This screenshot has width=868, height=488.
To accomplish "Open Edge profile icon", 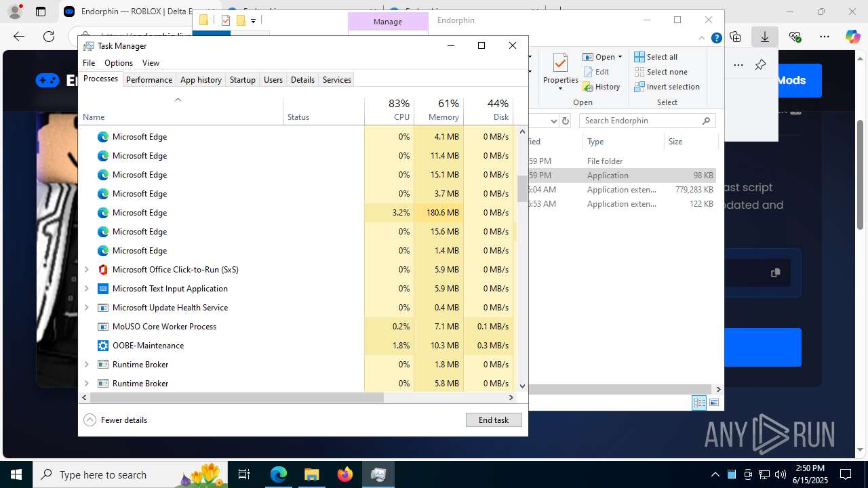I will tap(14, 12).
